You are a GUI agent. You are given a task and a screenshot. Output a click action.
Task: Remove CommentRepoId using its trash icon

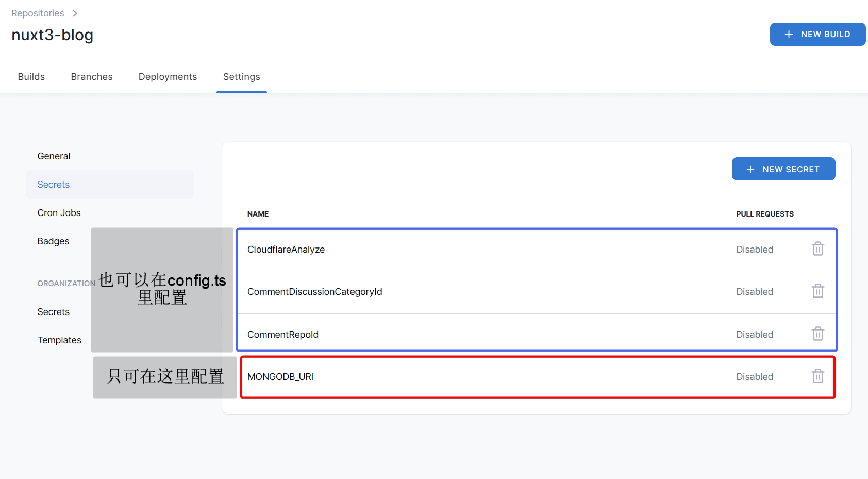pyautogui.click(x=817, y=334)
